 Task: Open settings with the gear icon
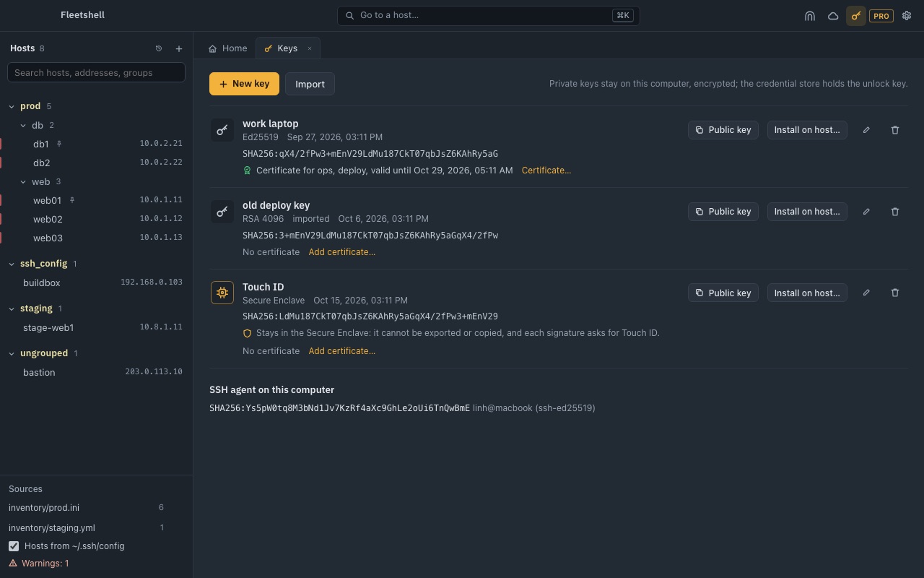coord(907,16)
